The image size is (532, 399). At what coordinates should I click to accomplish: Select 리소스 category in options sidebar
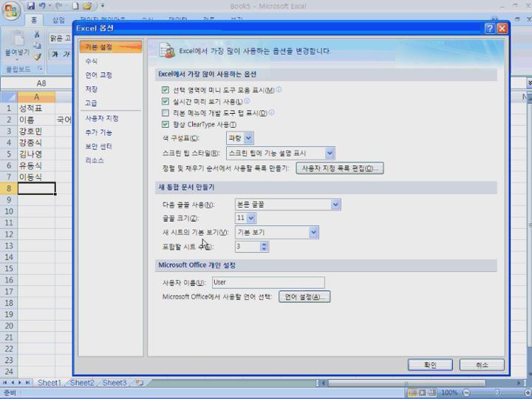[x=111, y=160]
